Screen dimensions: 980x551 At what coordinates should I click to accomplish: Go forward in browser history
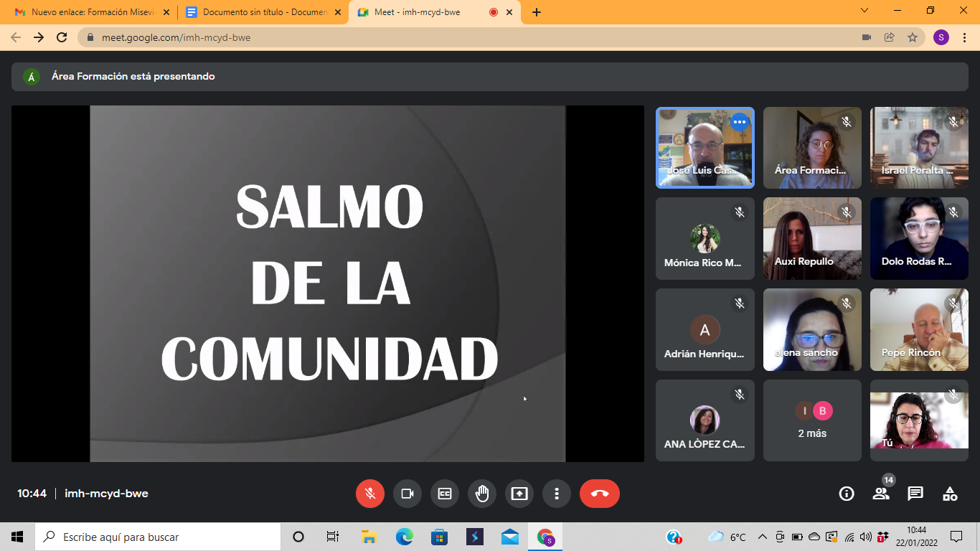39,37
